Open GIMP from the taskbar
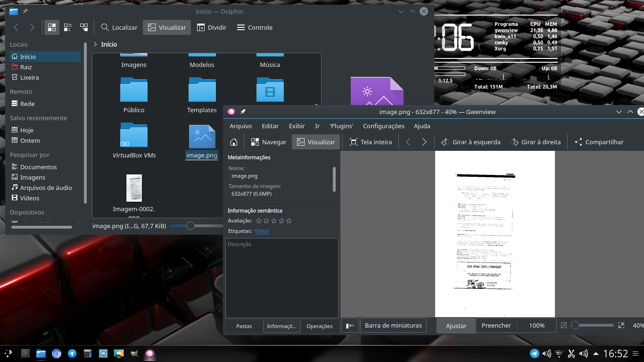The height and width of the screenshot is (362, 644). [134, 353]
